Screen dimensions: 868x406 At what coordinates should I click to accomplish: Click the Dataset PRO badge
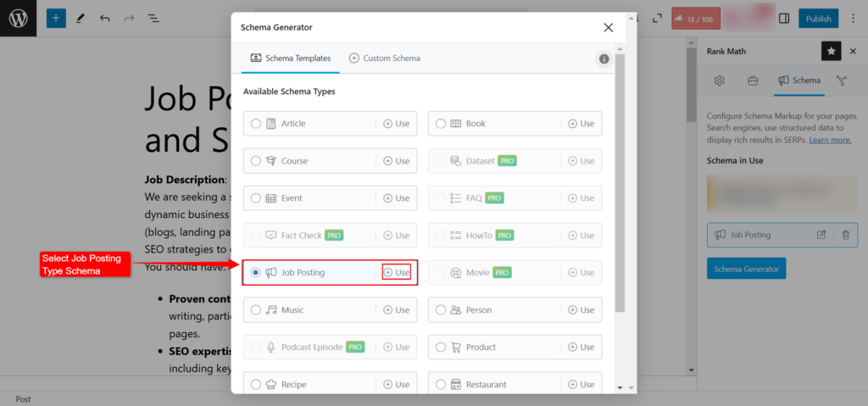pos(507,161)
